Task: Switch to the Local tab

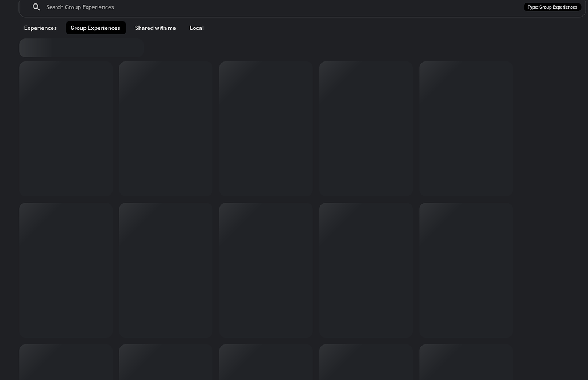Action: pyautogui.click(x=196, y=28)
